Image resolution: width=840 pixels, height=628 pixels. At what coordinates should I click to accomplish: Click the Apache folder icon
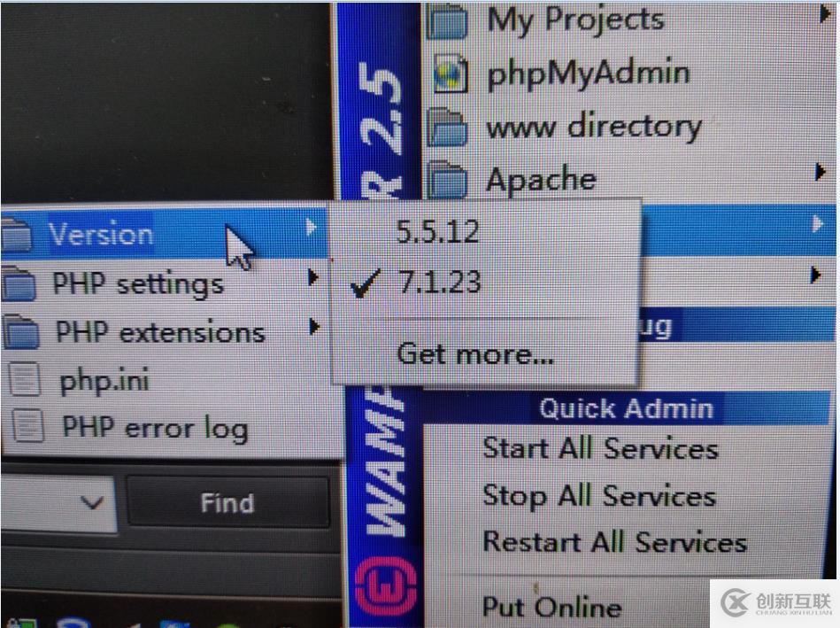pos(448,180)
